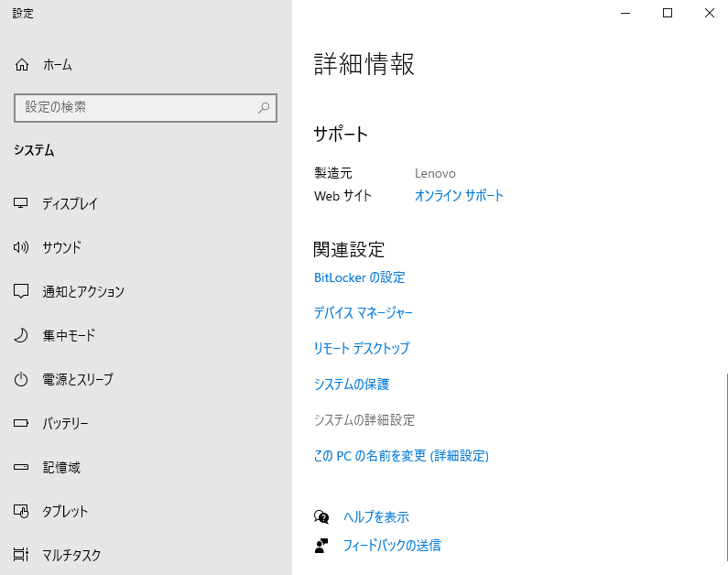Viewport: 728px width, 575px height.
Task: Click the Tablet icon
Action: pos(21,511)
